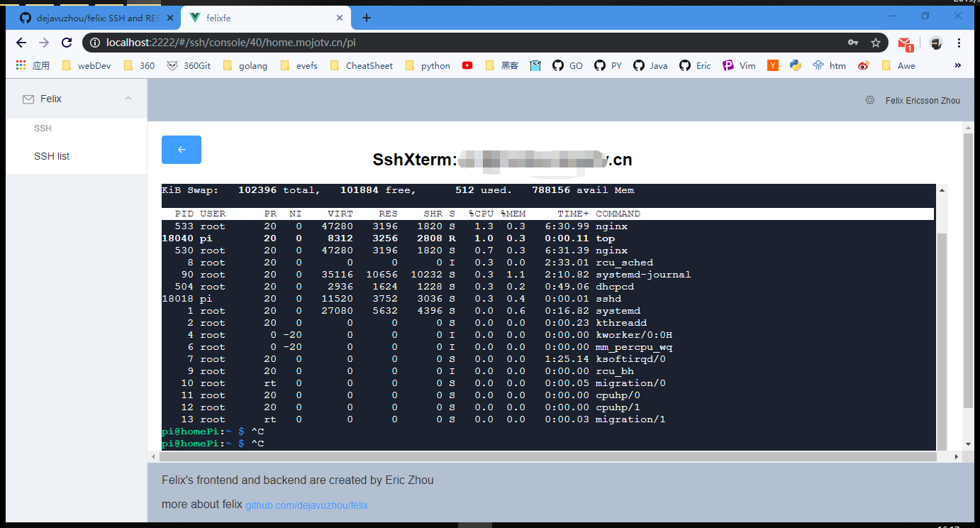Click the COMMAND column header in top
Image resolution: width=980 pixels, height=528 pixels.
pos(618,214)
